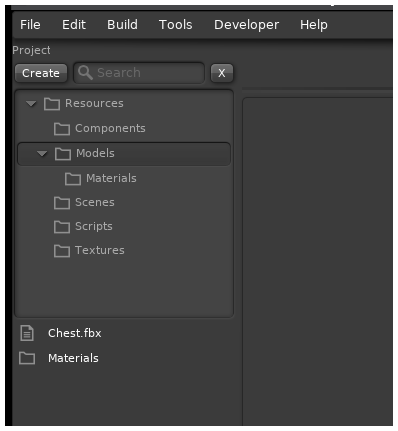This screenshot has height=431, width=398.
Task: Collapse the Models folder arrow
Action: 42,154
